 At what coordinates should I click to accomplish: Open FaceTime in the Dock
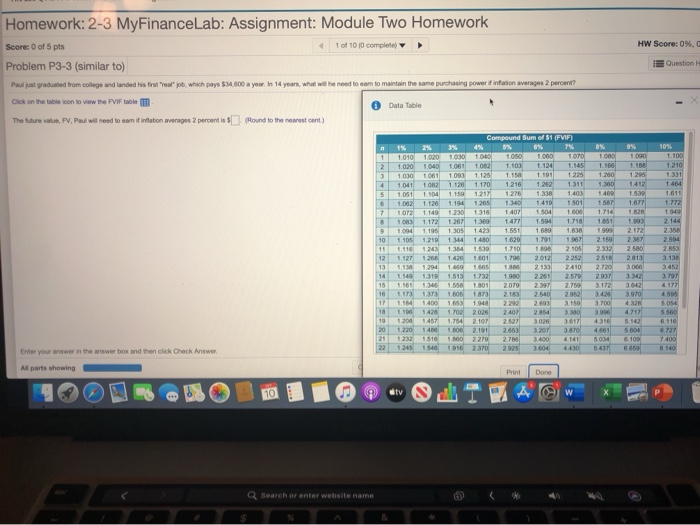click(143, 393)
